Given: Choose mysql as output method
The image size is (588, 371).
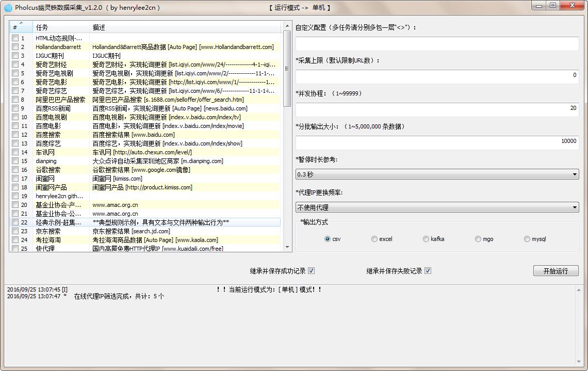Looking at the screenshot, I should pyautogui.click(x=527, y=239).
